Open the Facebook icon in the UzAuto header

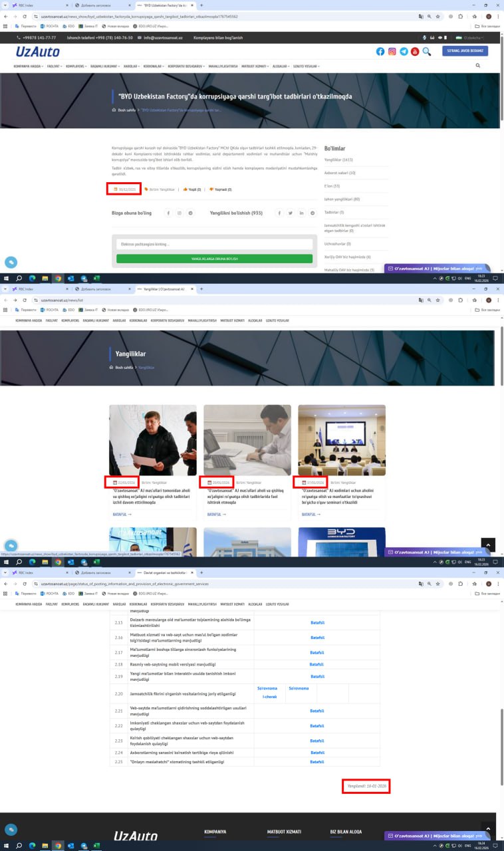(380, 51)
